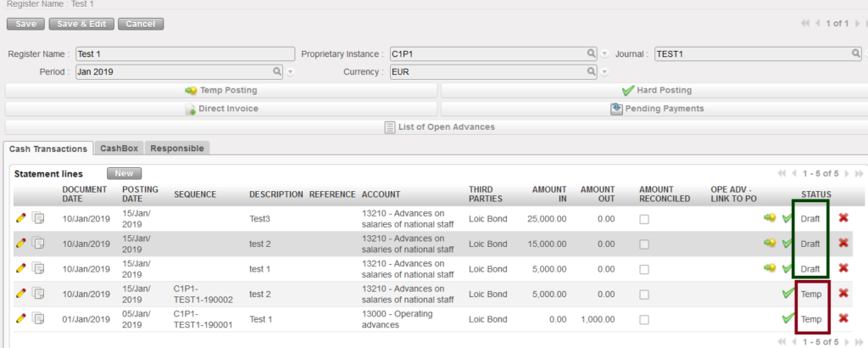Click search icon in Journal field
The width and height of the screenshot is (868, 348).
coord(856,53)
